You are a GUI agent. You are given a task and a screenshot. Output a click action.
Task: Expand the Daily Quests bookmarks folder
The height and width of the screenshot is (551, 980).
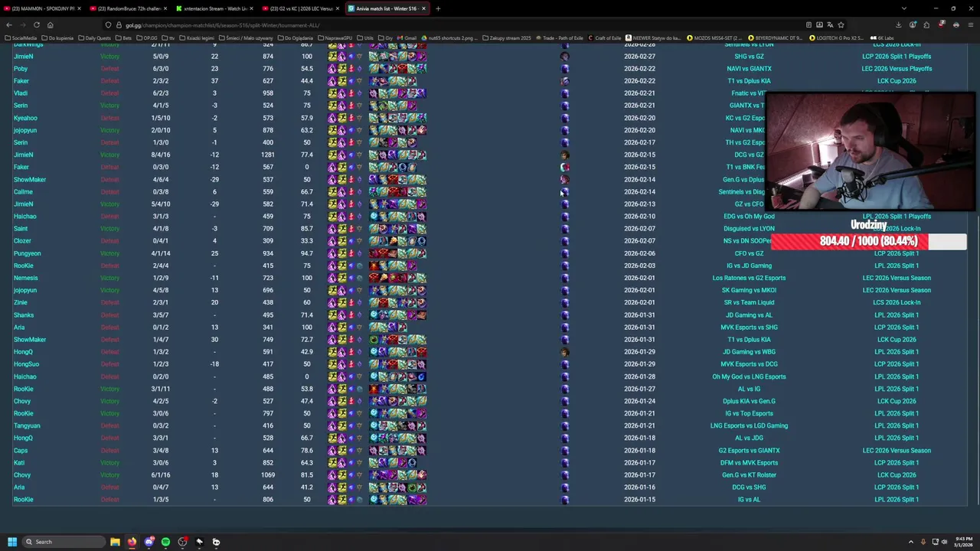coord(94,37)
